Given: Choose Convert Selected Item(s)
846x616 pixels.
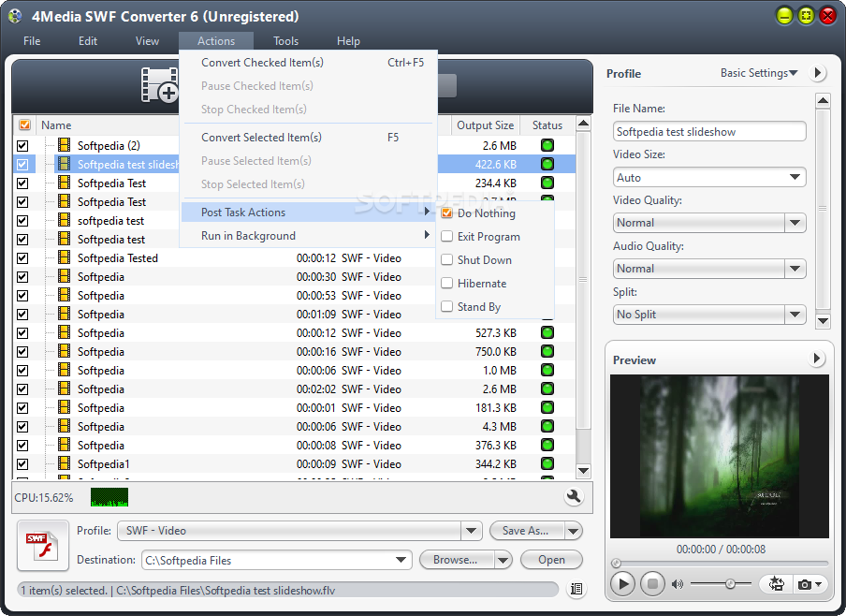Looking at the screenshot, I should point(308,137).
